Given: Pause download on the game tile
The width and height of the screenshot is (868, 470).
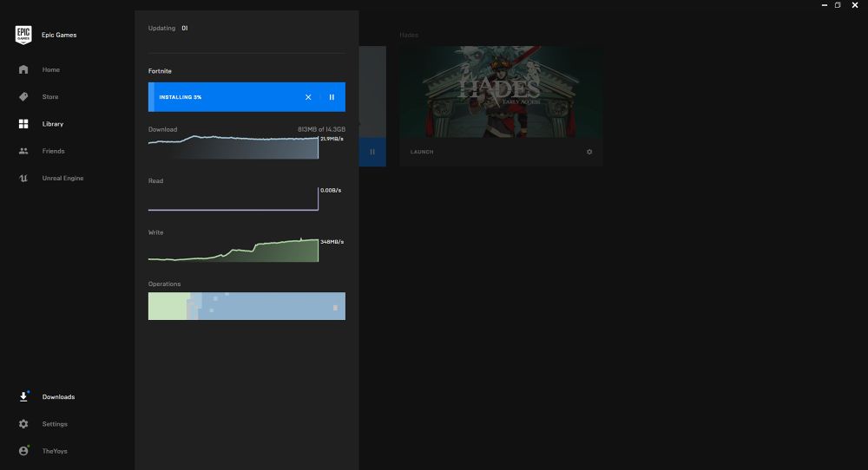Looking at the screenshot, I should (x=372, y=152).
